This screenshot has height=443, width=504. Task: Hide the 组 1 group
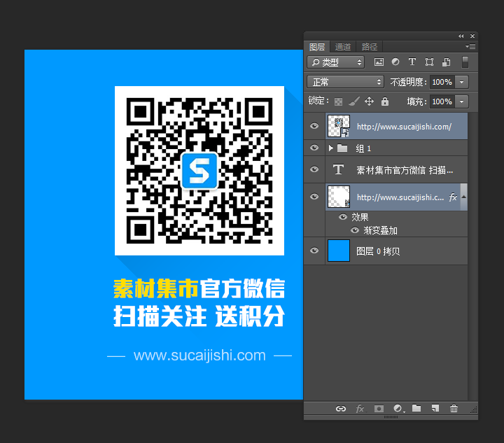[314, 148]
